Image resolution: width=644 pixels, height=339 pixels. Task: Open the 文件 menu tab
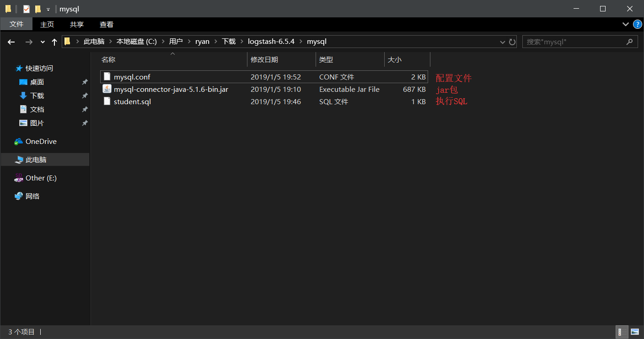16,24
